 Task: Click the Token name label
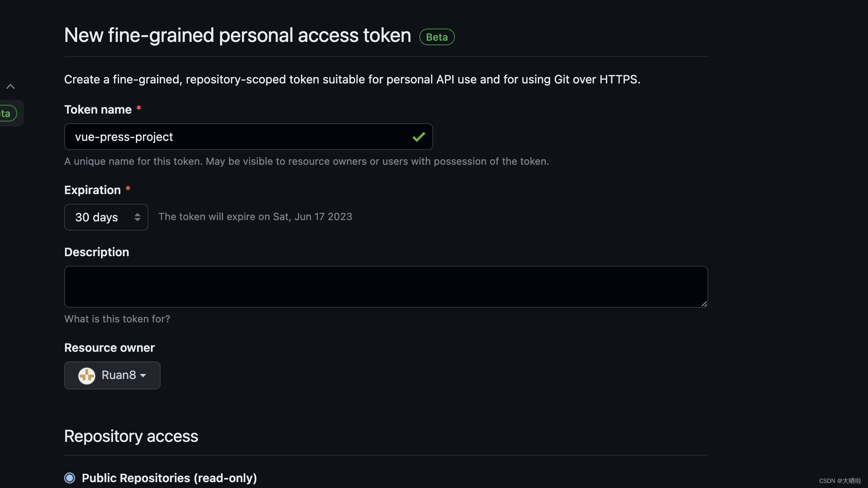(x=98, y=109)
